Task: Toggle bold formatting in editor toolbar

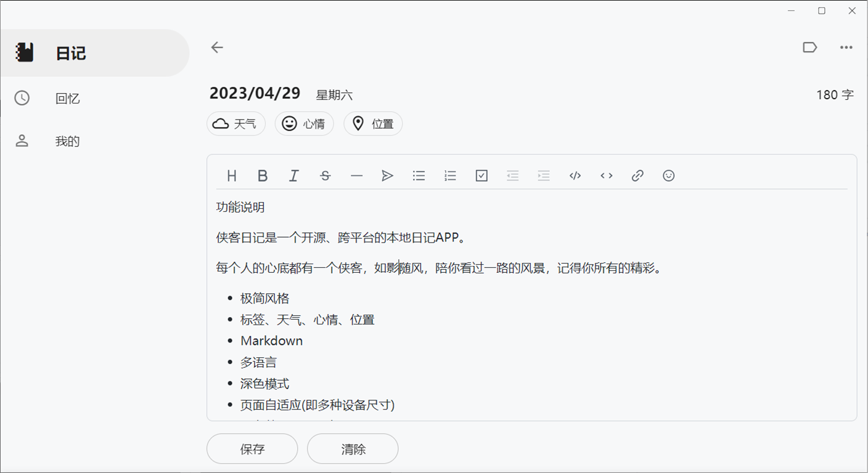Action: click(263, 176)
